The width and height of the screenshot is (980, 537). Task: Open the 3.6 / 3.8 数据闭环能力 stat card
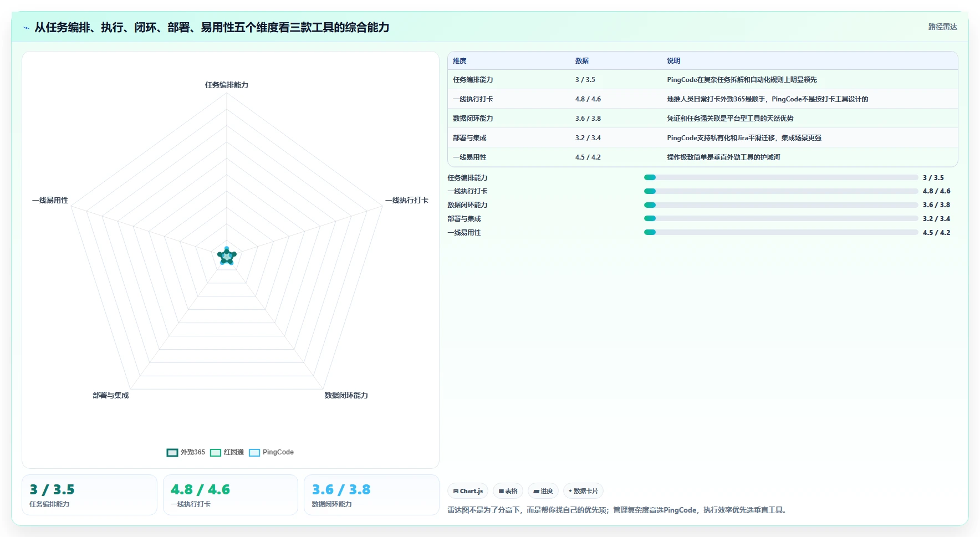[371, 495]
